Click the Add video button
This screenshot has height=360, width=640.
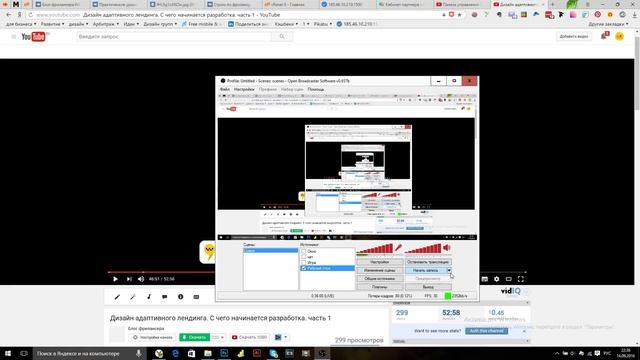point(574,36)
